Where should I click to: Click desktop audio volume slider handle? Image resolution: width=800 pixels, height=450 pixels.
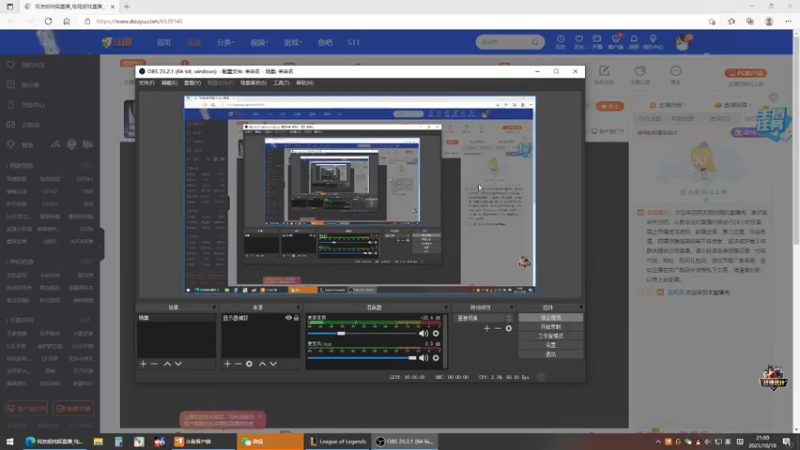pos(341,333)
